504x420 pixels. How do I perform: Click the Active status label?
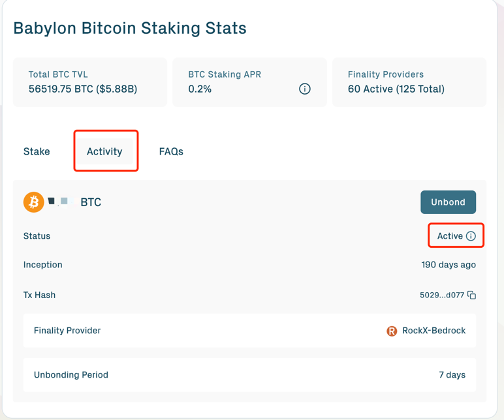click(450, 236)
